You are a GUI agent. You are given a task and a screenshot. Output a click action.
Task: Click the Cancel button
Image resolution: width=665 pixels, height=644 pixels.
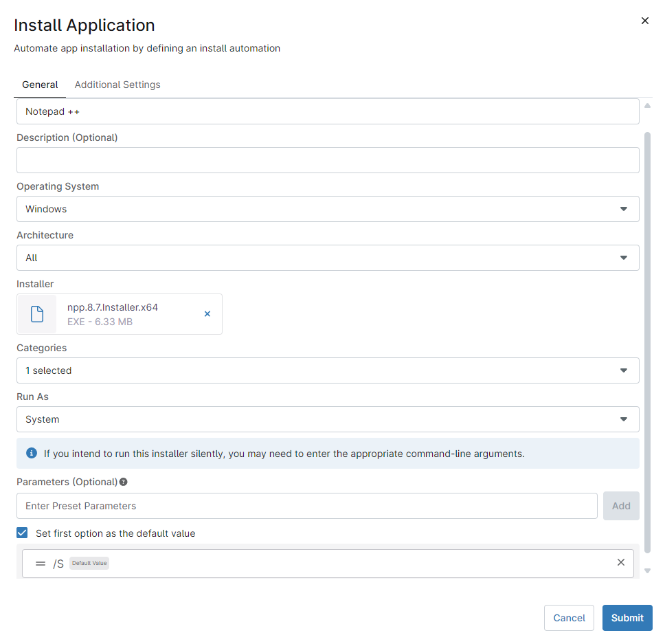(569, 618)
